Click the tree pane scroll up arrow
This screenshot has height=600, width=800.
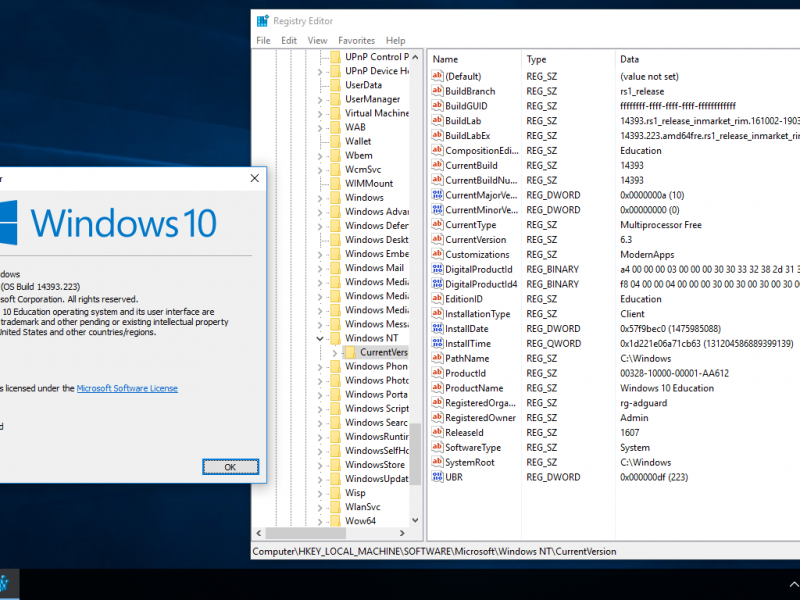tap(415, 57)
